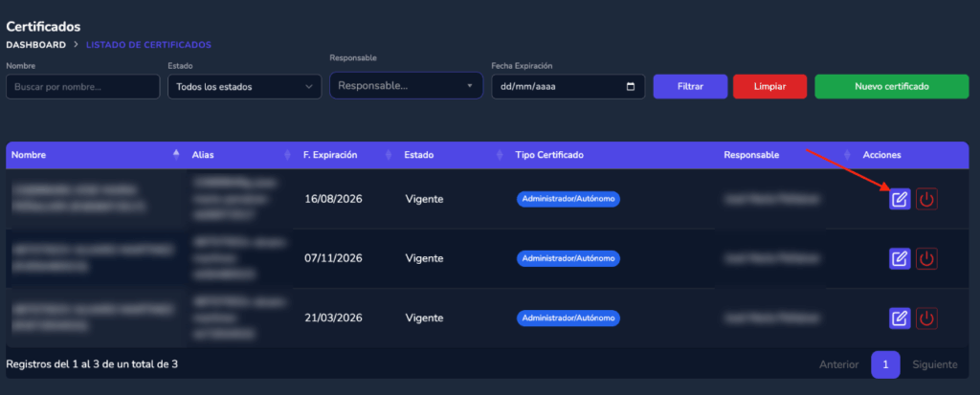The image size is (980, 395).
Task: Expand the Responsable dropdown
Action: tap(406, 86)
